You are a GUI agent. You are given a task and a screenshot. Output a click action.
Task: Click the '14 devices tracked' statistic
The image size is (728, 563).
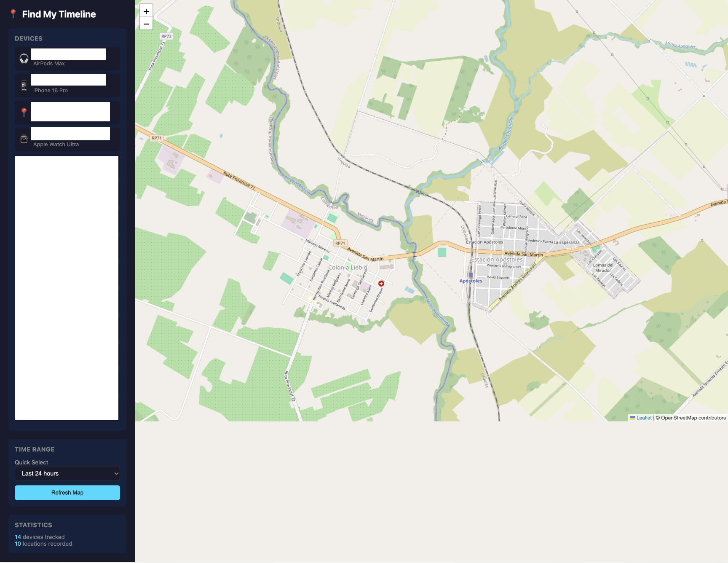(40, 537)
